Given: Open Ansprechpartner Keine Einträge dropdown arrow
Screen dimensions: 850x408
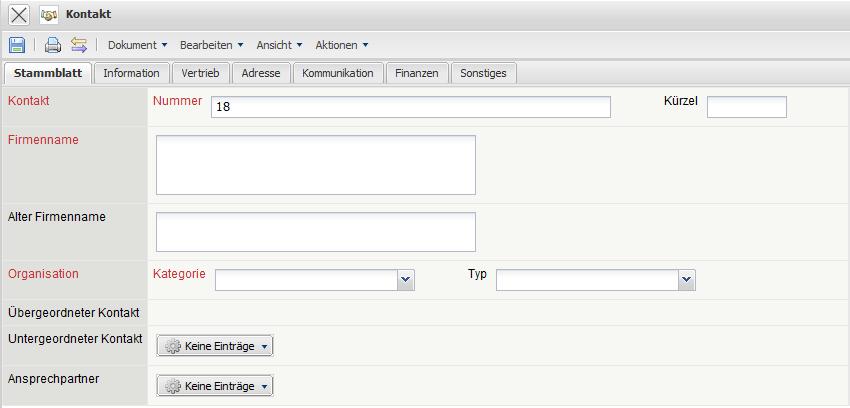Looking at the screenshot, I should coord(264,386).
